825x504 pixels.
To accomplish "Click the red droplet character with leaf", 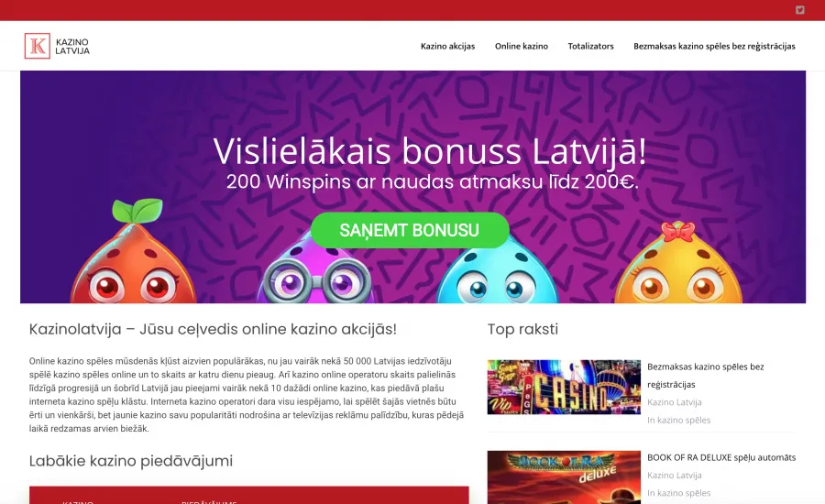I will pyautogui.click(x=134, y=253).
